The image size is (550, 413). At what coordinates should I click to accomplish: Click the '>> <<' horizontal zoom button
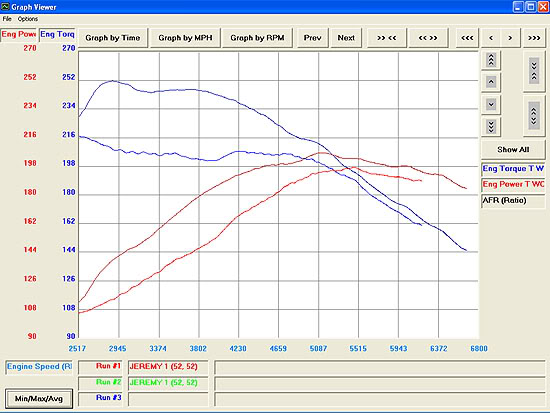tap(387, 38)
